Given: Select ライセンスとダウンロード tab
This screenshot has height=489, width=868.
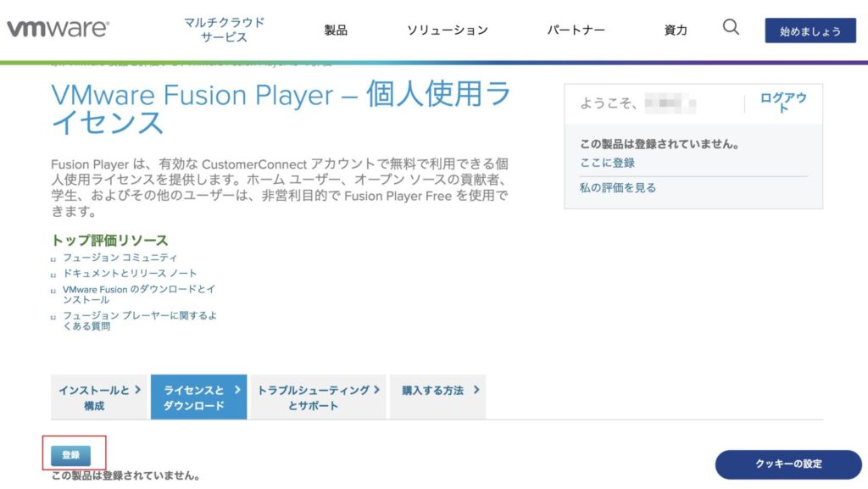Looking at the screenshot, I should tap(198, 397).
